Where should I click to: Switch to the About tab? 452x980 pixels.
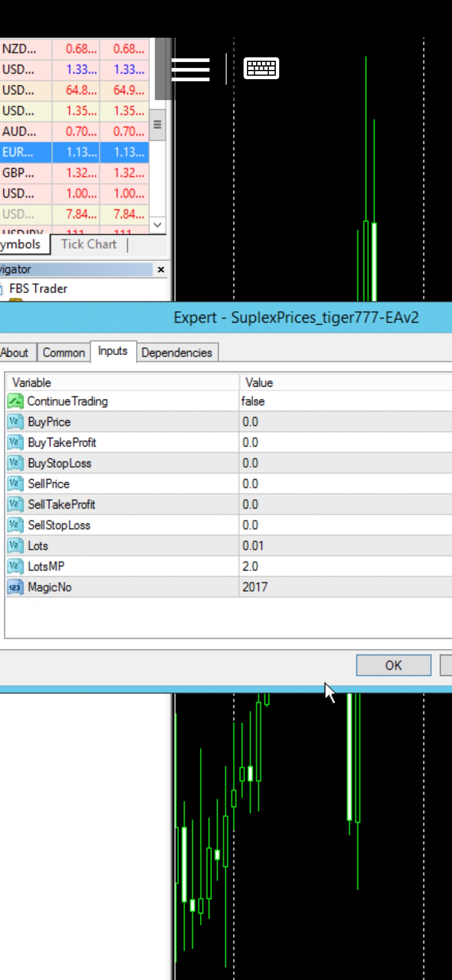[x=15, y=353]
